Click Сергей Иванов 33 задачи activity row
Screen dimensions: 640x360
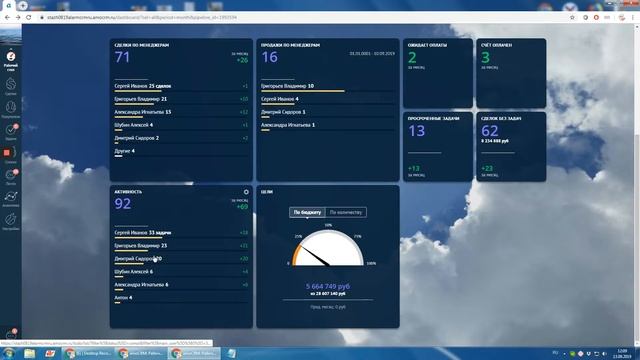[x=181, y=233]
